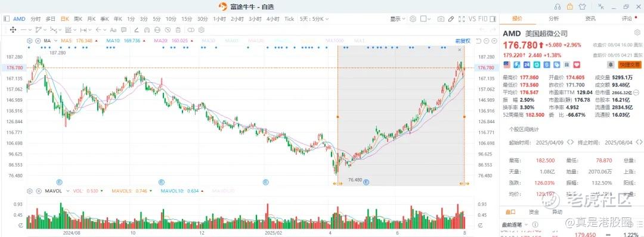
Task: Hide the MA indicator with its X icon
Action: (x=38, y=40)
